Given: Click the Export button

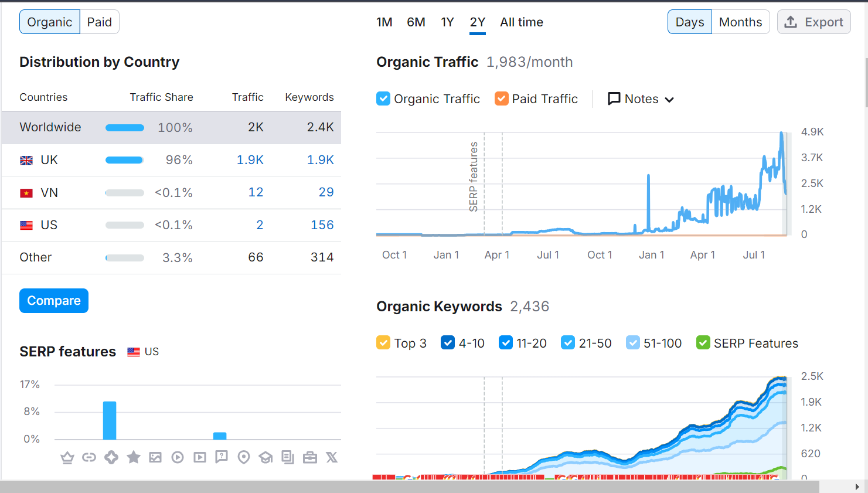Looking at the screenshot, I should pos(813,22).
